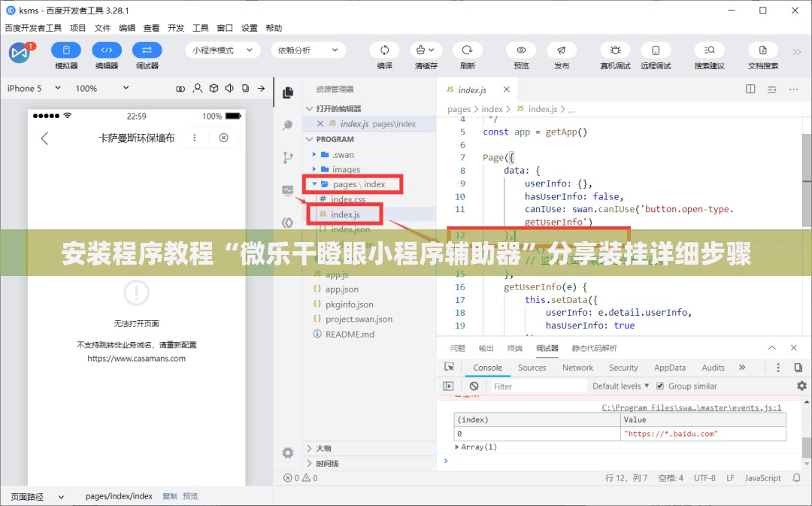The width and height of the screenshot is (812, 506).
Task: Click the simulator close circle icon
Action: 224,138
